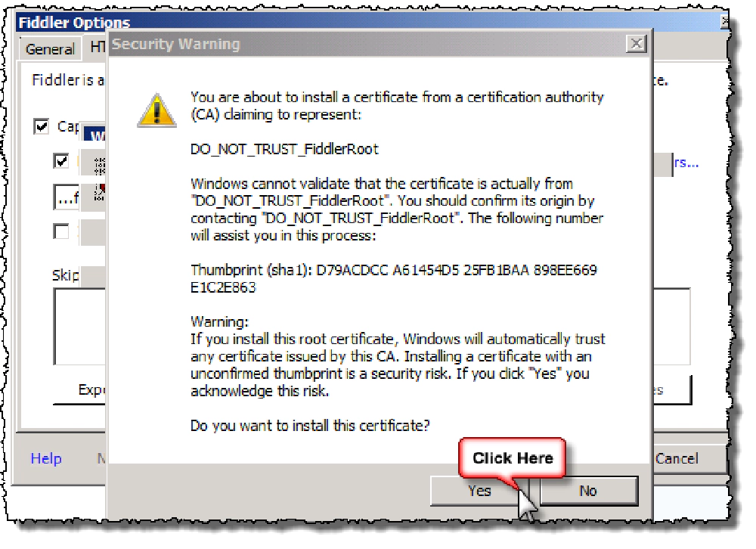Close the Security Warning dialog
The width and height of the screenshot is (756, 549).
(x=636, y=44)
